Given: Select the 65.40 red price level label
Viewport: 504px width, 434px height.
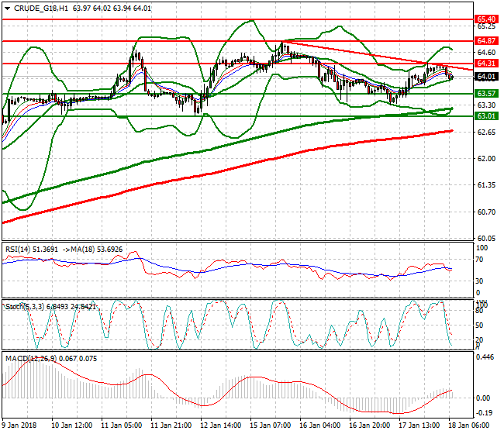Looking at the screenshot, I should 486,19.
